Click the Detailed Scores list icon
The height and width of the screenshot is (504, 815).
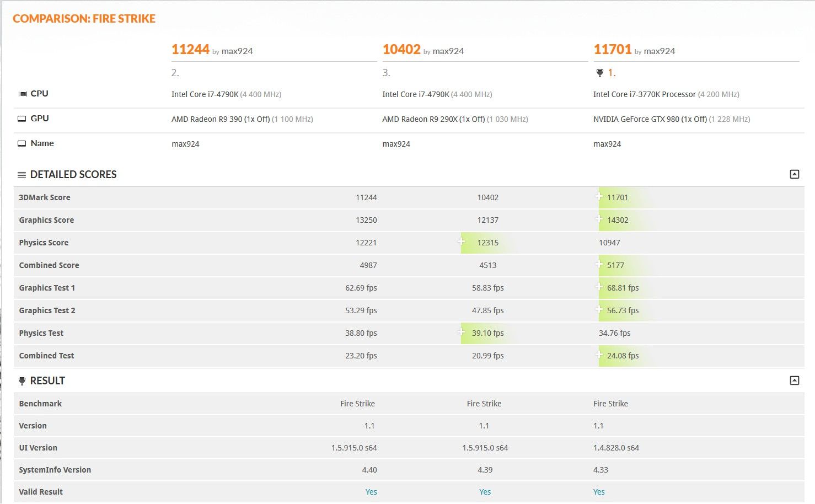click(x=22, y=175)
